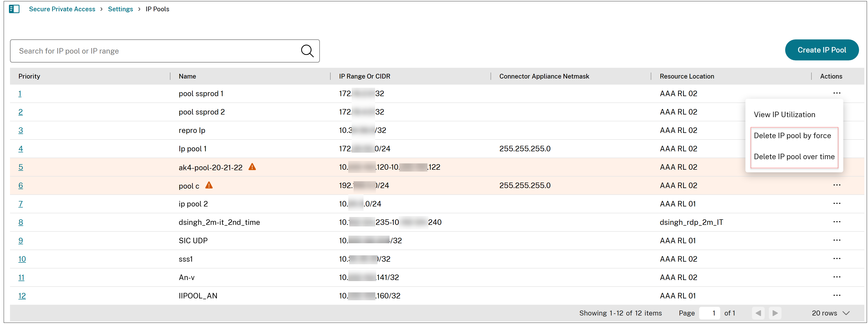Open Secure Private Access breadcrumb link

click(62, 9)
